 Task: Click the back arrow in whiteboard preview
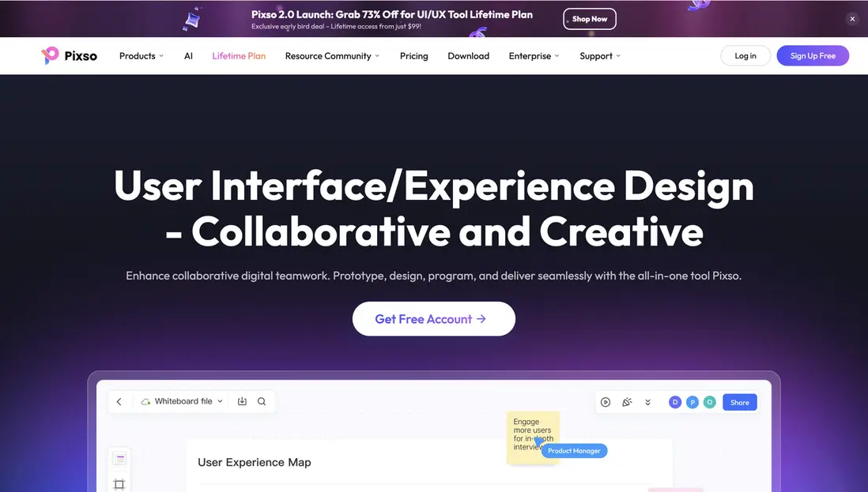[119, 402]
